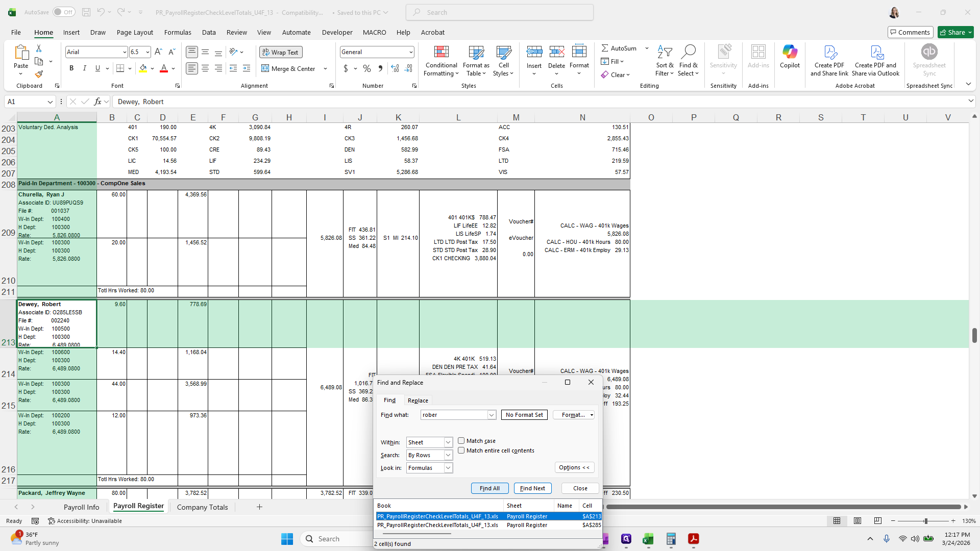This screenshot has width=980, height=551.
Task: Check Match entire cell contents
Action: (x=461, y=450)
